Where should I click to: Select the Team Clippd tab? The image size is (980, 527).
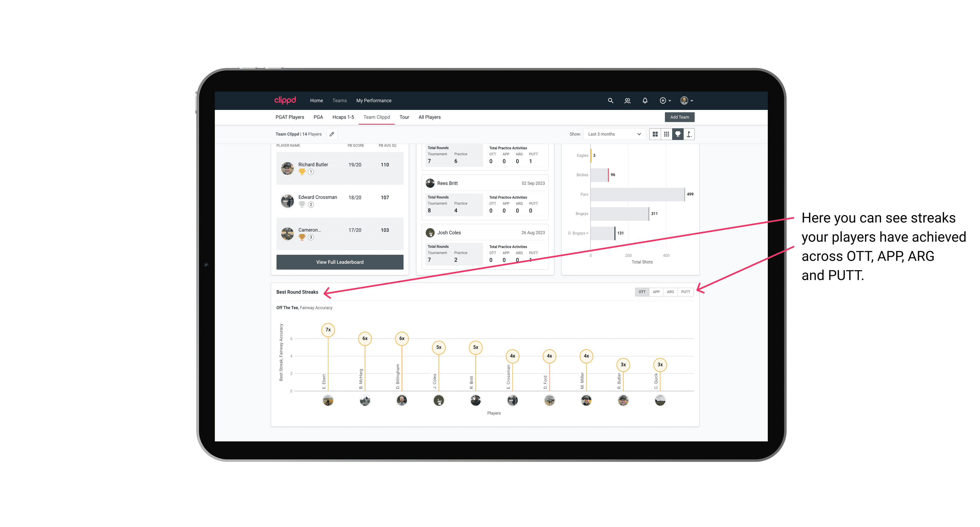[377, 117]
